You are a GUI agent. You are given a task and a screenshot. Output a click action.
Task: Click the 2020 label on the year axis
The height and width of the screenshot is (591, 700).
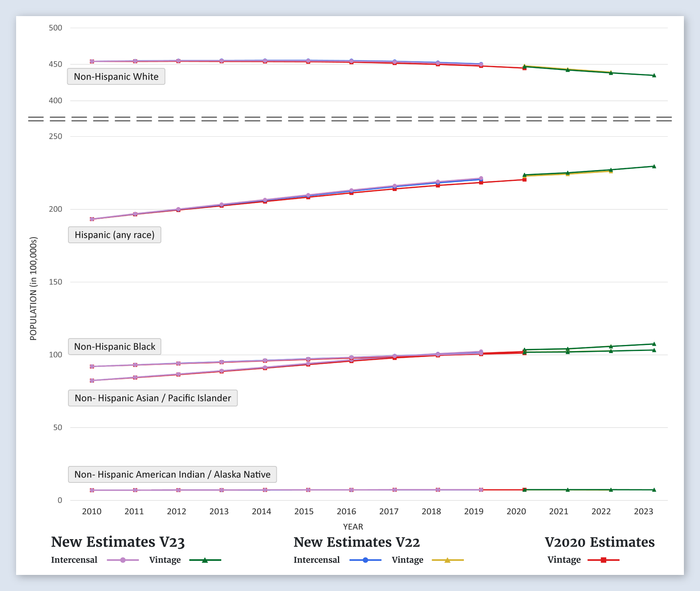516,511
